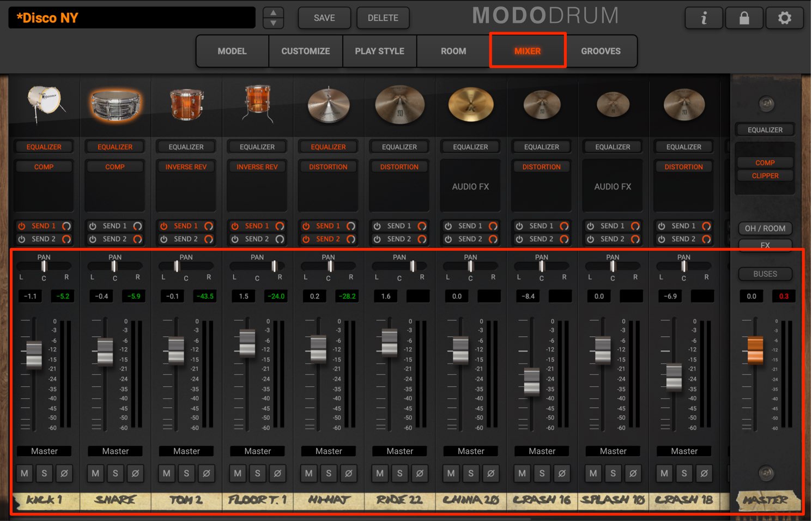
Task: Open Snare output routing Master
Action: pyautogui.click(x=116, y=451)
